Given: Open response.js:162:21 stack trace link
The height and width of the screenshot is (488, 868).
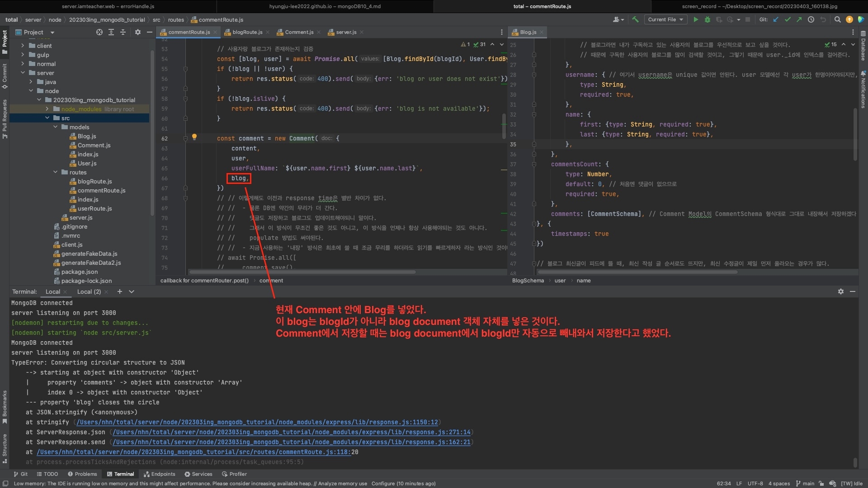Looking at the screenshot, I should 292,442.
